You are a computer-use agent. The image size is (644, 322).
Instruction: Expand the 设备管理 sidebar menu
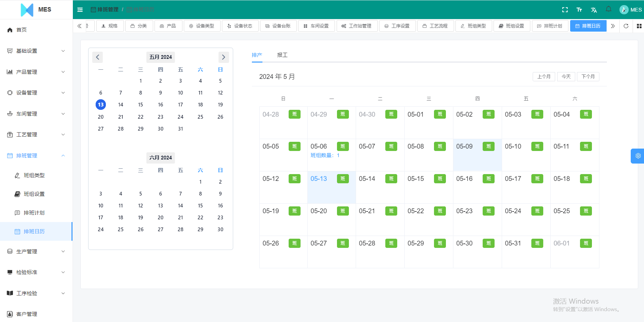(x=36, y=93)
